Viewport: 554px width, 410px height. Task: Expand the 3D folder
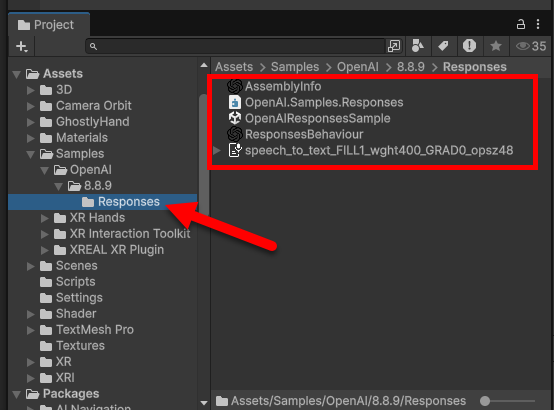31,90
